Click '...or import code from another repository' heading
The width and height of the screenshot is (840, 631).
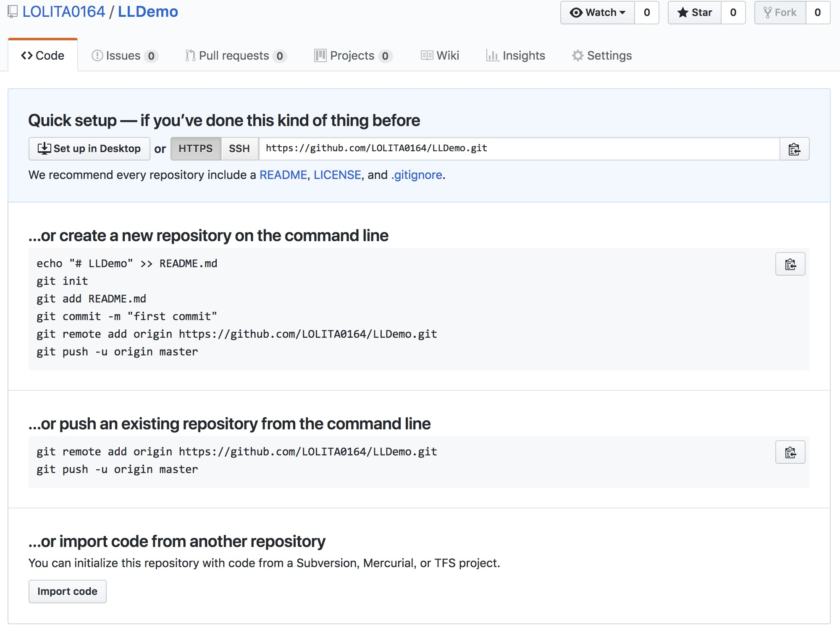click(x=177, y=542)
